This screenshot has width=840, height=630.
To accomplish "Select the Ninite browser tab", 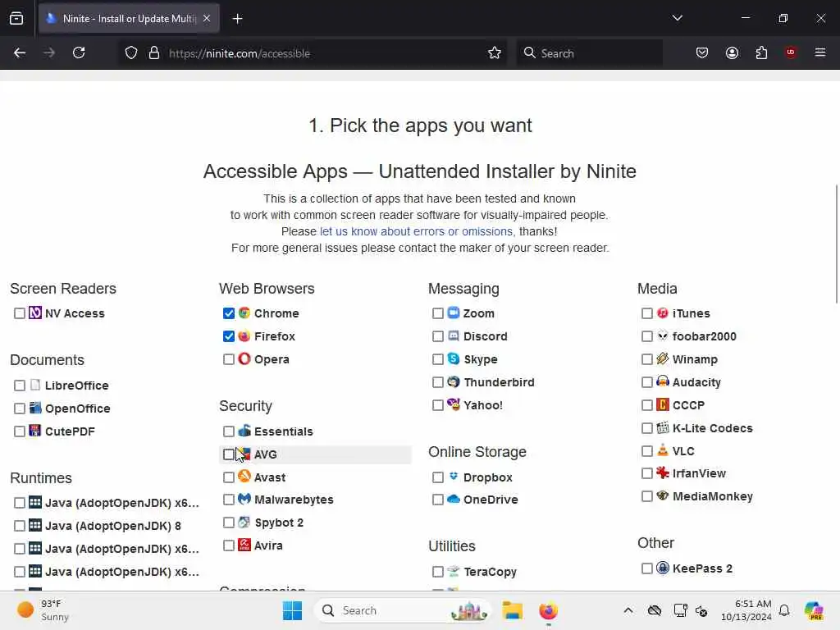I will tap(129, 19).
